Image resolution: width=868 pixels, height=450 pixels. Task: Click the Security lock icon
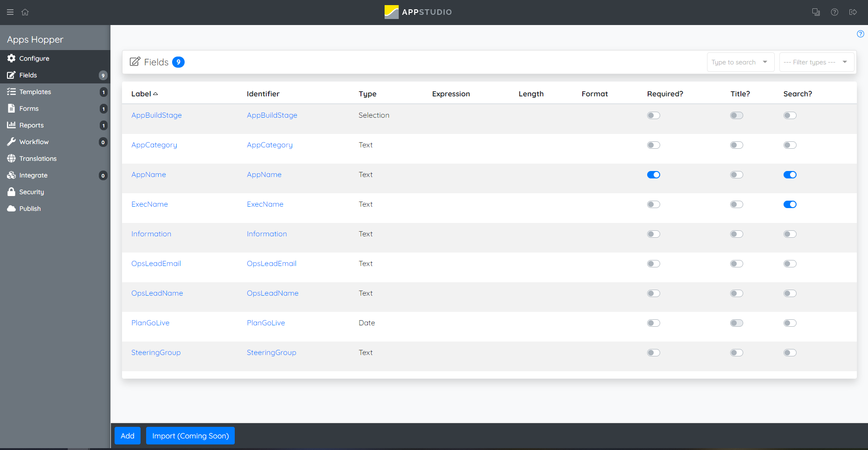click(11, 192)
